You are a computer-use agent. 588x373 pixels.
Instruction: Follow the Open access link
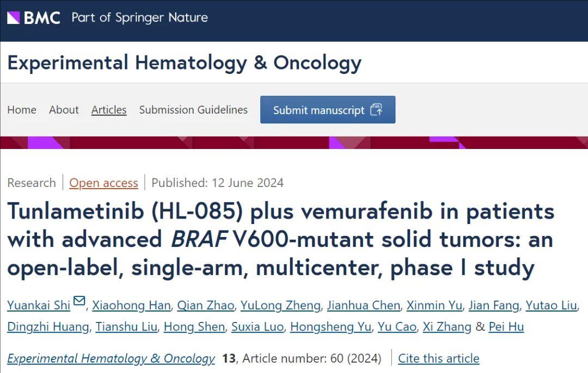pyautogui.click(x=103, y=183)
